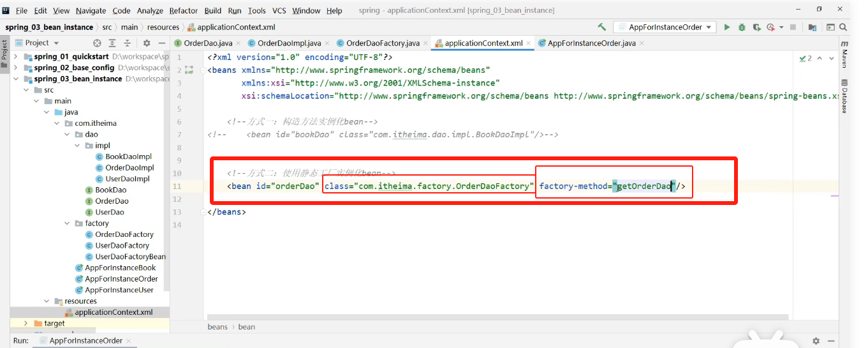Image resolution: width=868 pixels, height=348 pixels.
Task: Close the OrderDao.java tab
Action: coord(239,43)
